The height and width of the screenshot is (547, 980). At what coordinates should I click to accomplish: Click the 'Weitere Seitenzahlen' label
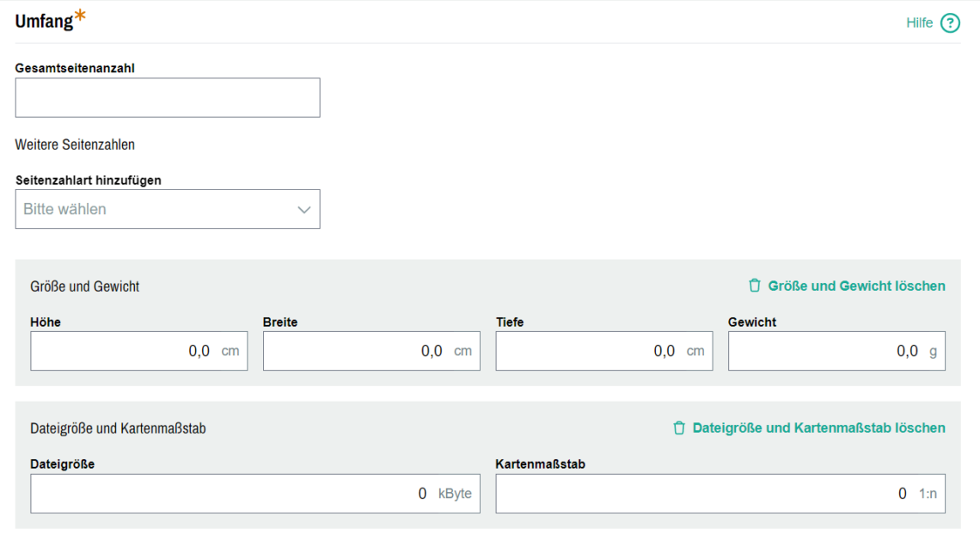coord(75,144)
